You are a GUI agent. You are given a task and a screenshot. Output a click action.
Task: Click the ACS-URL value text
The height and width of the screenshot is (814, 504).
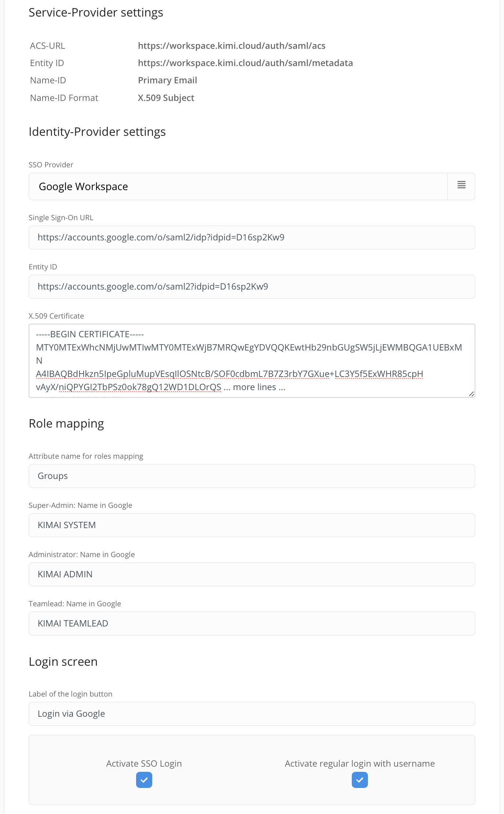click(x=232, y=46)
